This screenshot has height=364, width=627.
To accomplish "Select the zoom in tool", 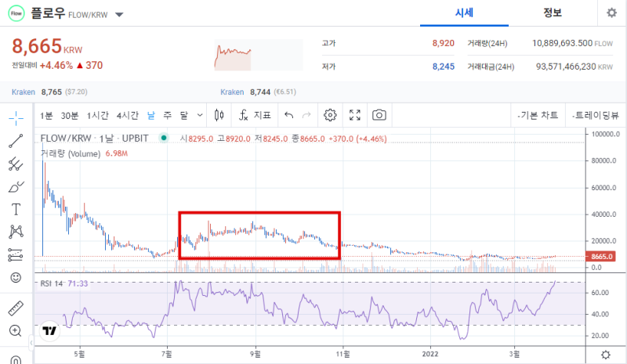I will click(x=15, y=331).
